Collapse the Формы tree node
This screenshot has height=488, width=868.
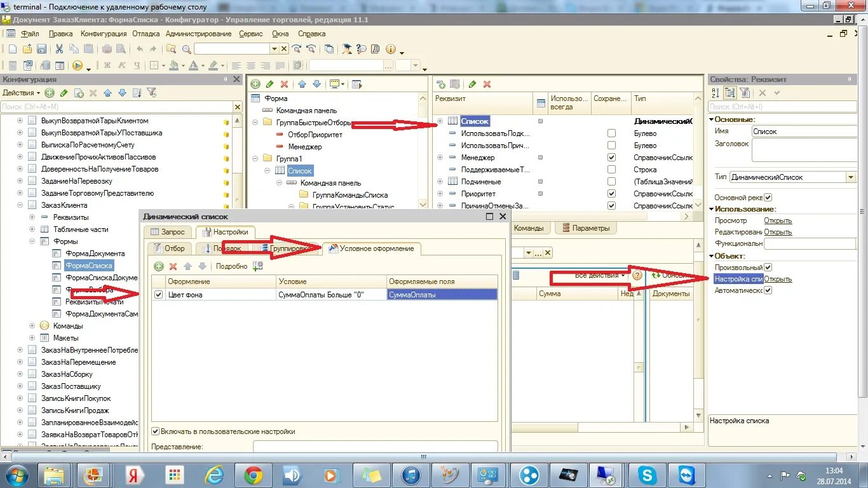click(32, 241)
